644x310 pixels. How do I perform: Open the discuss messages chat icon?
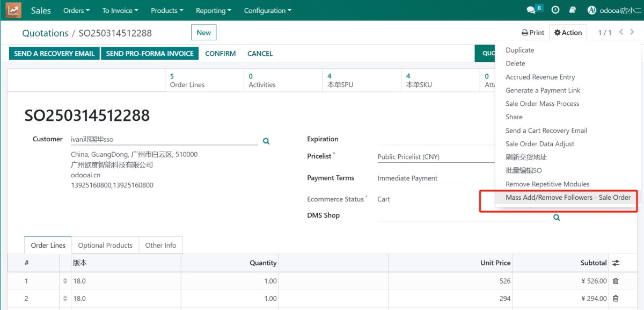[531, 10]
